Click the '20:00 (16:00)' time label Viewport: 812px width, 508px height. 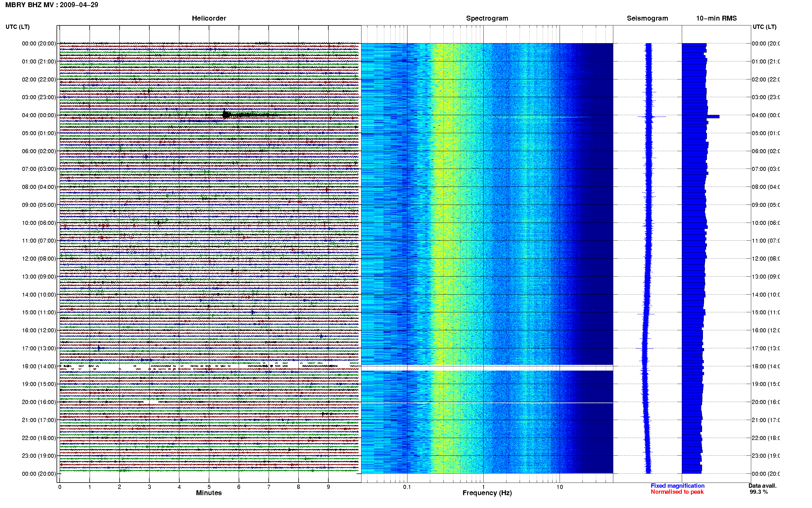coord(39,402)
